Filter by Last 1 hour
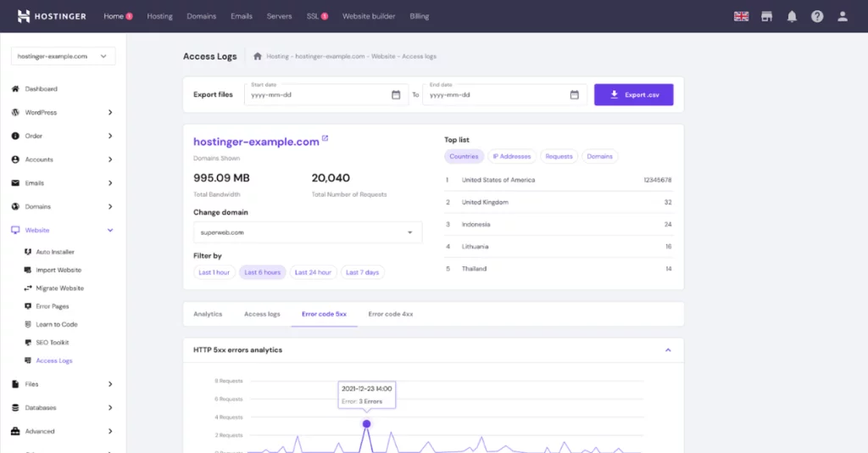868x453 pixels. click(214, 272)
